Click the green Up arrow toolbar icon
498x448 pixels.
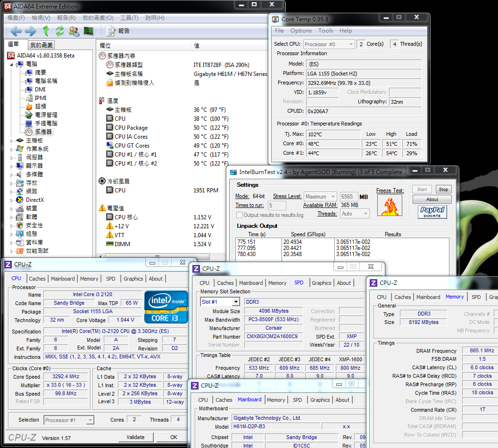point(46,31)
